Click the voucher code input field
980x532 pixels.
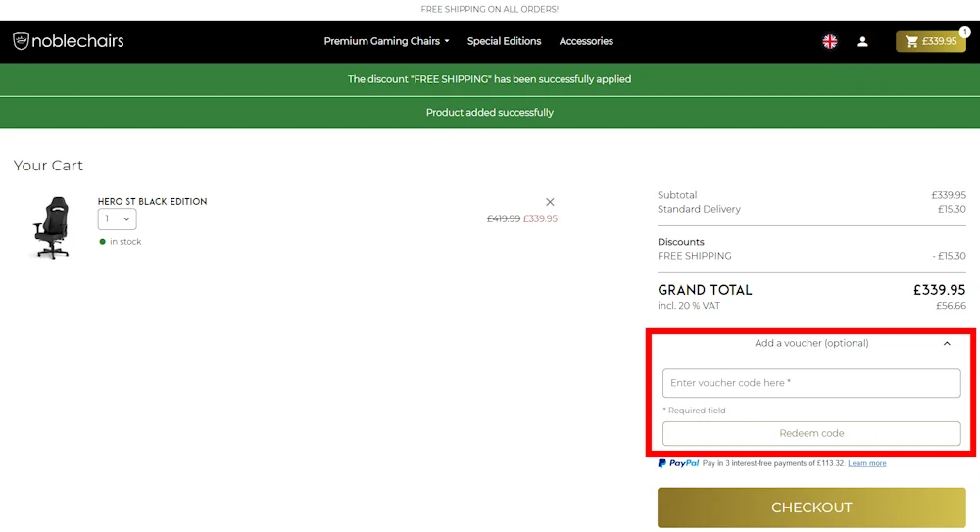click(x=811, y=383)
